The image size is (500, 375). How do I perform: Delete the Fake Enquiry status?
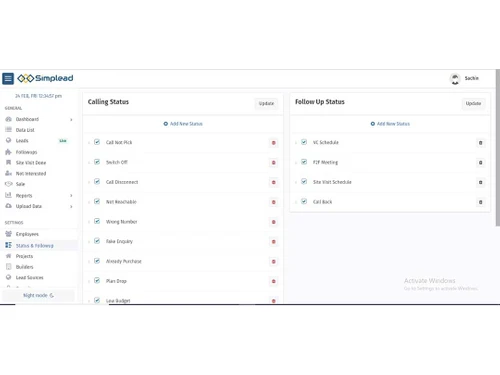click(274, 242)
